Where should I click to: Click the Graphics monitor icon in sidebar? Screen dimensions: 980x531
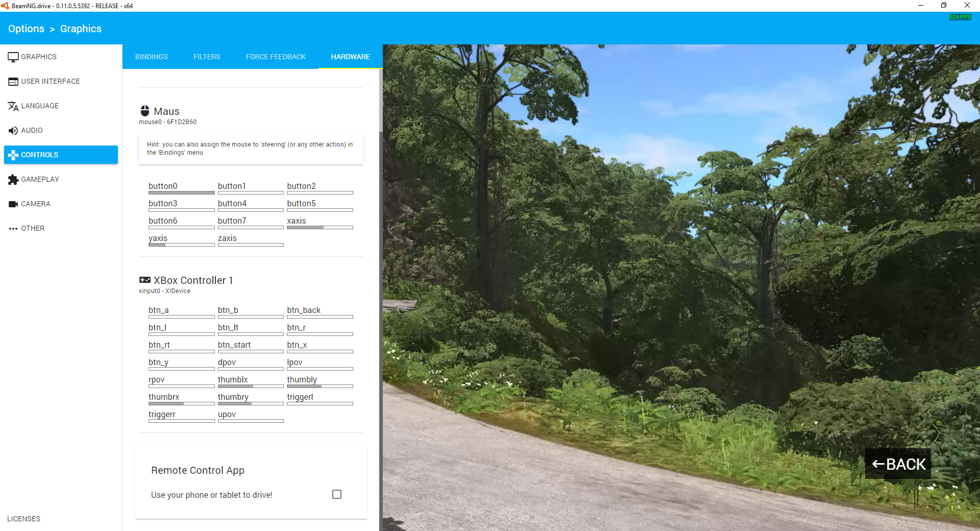(13, 57)
